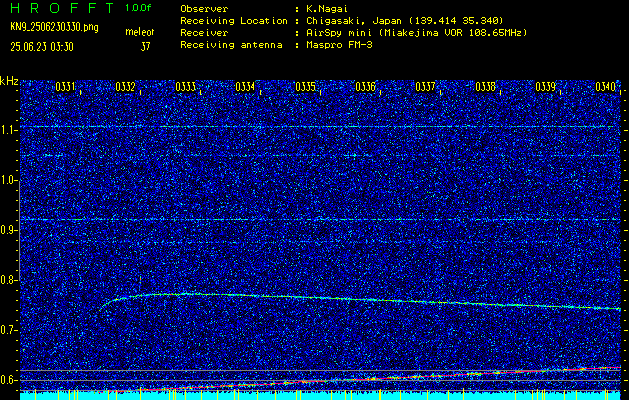The width and height of the screenshot is (629, 400).
Task: Click the file name KN9_2506230330.png
Action: click(54, 27)
